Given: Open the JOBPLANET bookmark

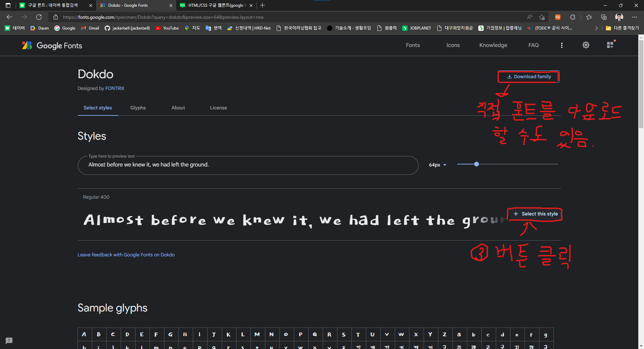Looking at the screenshot, I should tap(417, 28).
